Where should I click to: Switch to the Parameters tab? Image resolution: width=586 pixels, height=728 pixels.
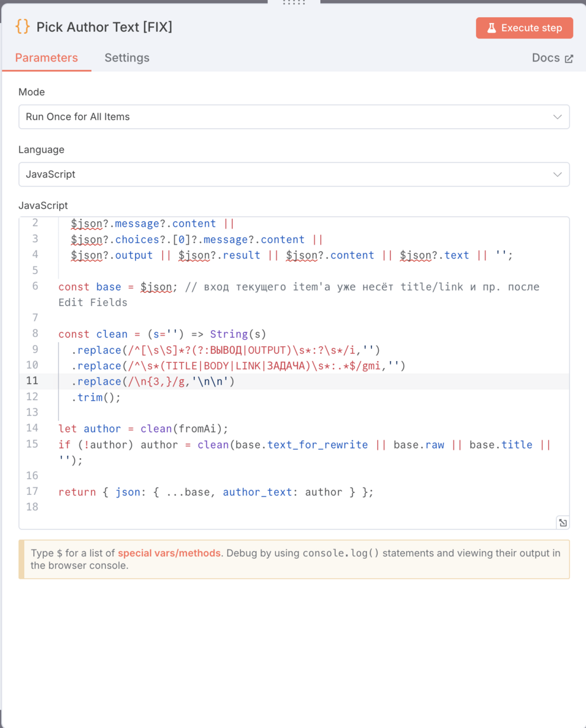tap(46, 58)
